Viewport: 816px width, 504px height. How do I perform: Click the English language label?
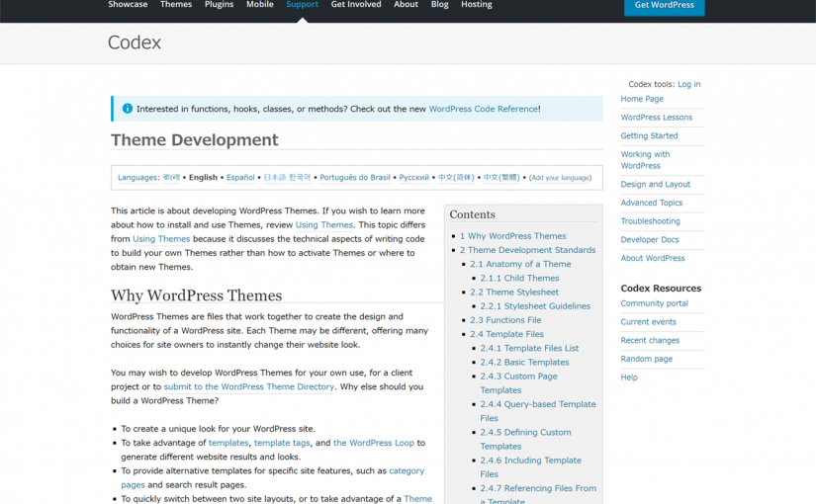(x=203, y=177)
